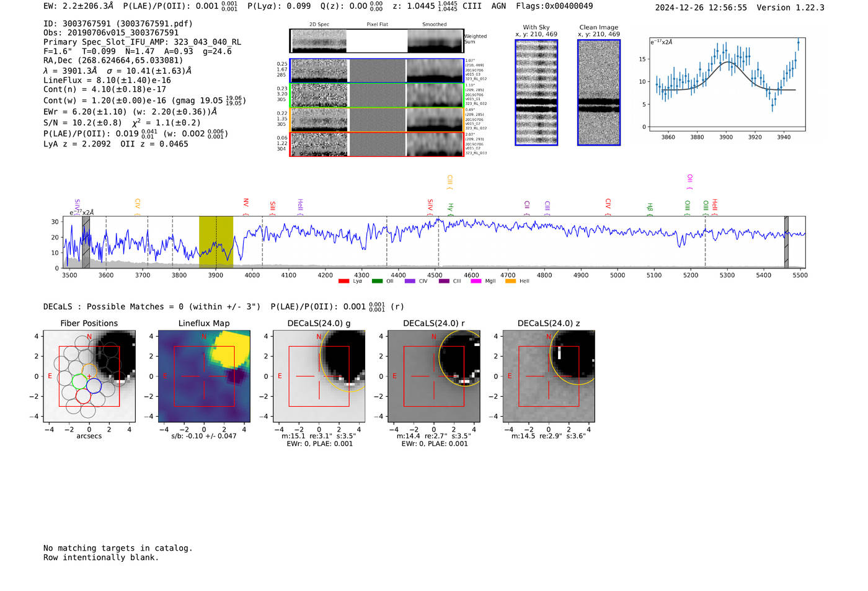The height and width of the screenshot is (591, 868).
Task: Click the hatched gray band near 3550
Action: click(86, 242)
